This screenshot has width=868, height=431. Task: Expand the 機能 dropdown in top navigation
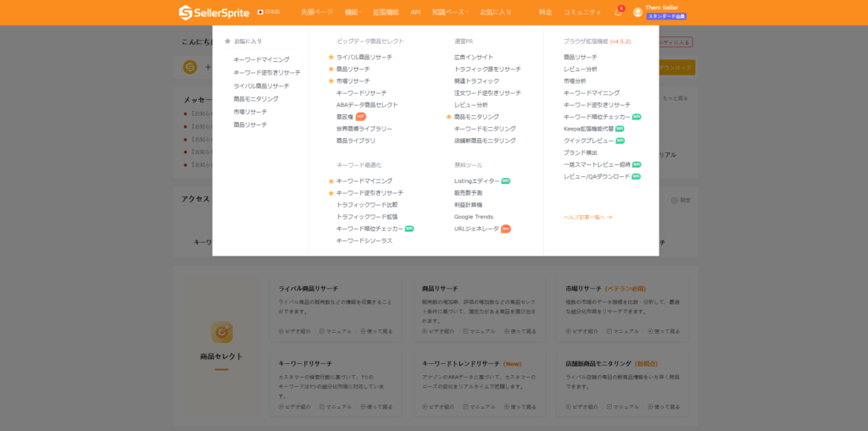click(353, 13)
